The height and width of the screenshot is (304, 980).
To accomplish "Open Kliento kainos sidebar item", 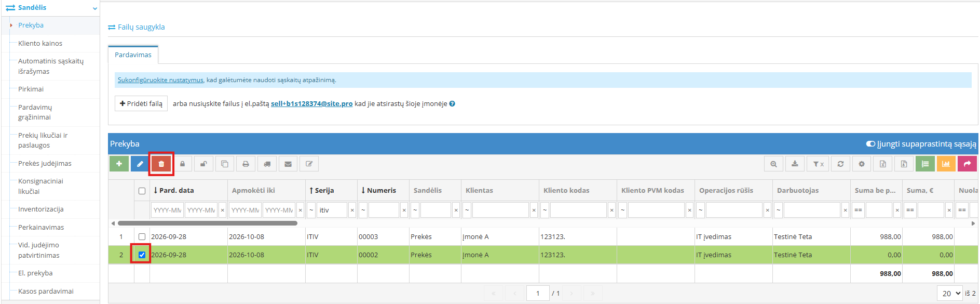I will click(x=40, y=43).
